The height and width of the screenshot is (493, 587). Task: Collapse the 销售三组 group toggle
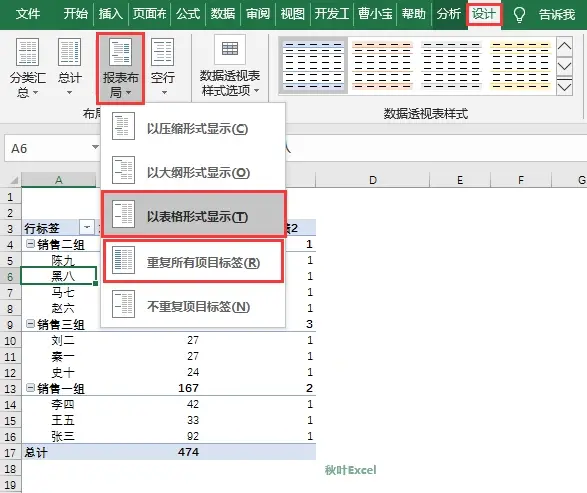click(30, 323)
